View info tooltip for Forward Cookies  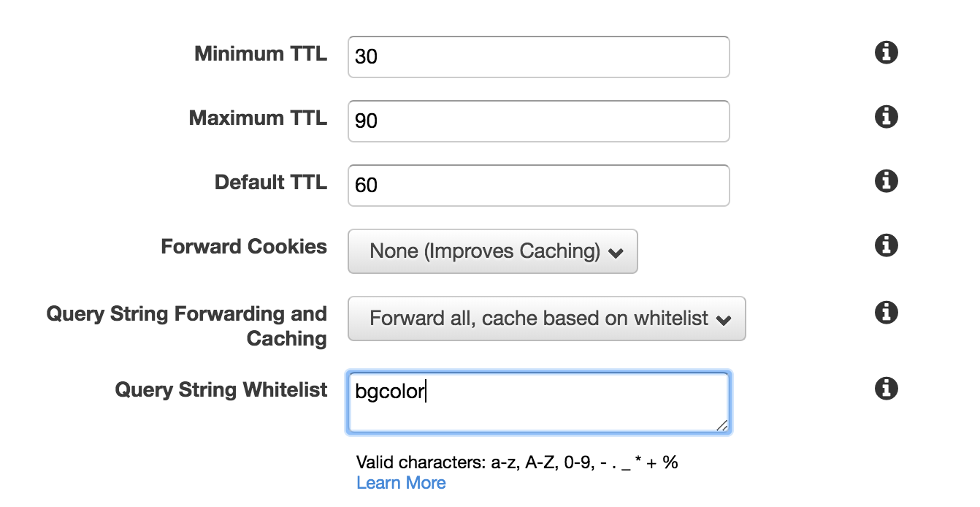point(886,245)
